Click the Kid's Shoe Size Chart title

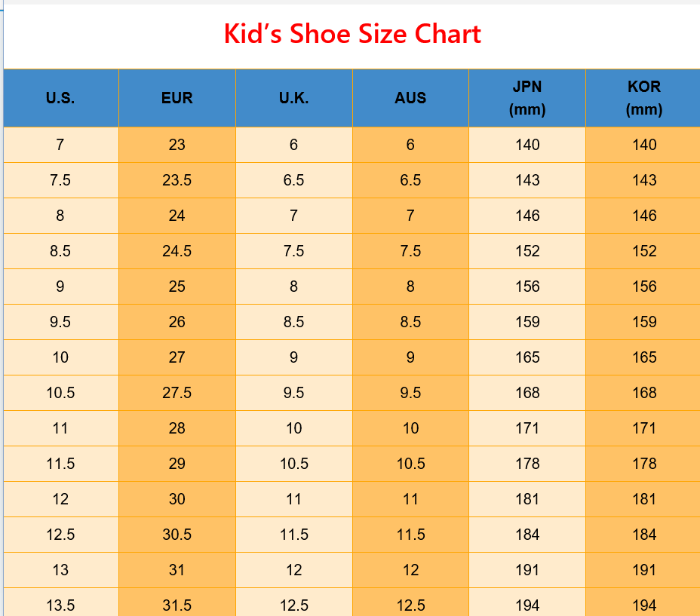click(352, 35)
